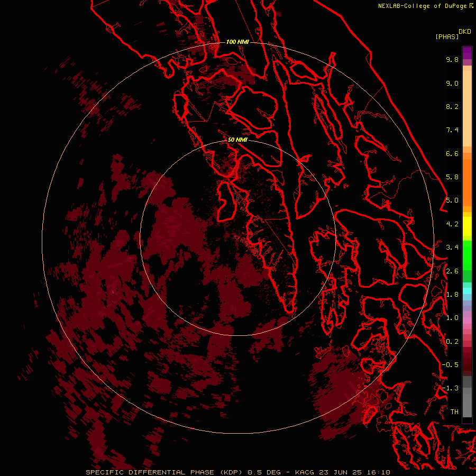The image size is (476, 476).
Task: Click the 8.2 value on color scale
Action: click(452, 106)
